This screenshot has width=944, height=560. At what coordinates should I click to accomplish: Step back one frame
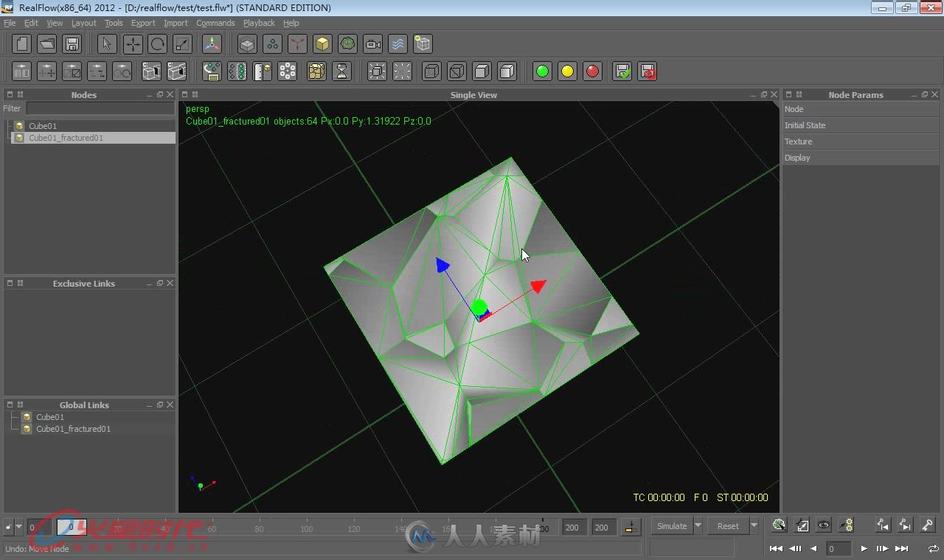795,548
